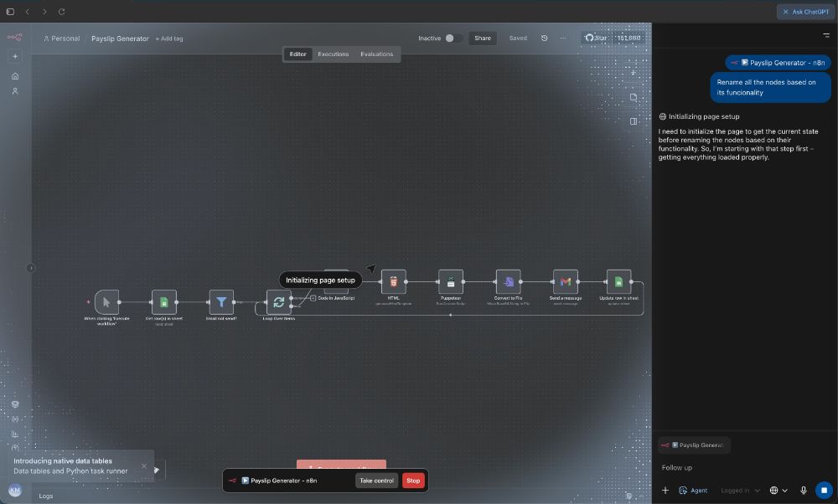Select the Convert to File node
Viewport: 838px width, 504px height.
pyautogui.click(x=509, y=281)
